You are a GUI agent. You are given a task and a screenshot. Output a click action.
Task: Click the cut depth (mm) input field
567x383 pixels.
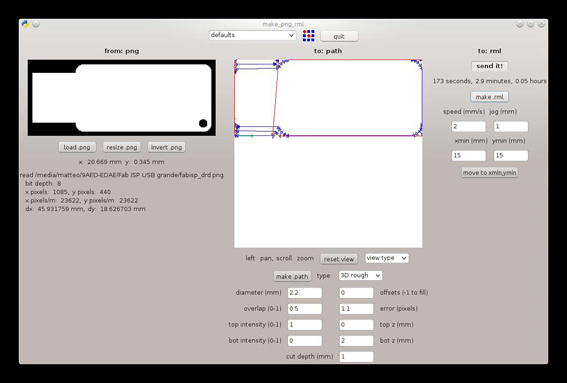[356, 357]
